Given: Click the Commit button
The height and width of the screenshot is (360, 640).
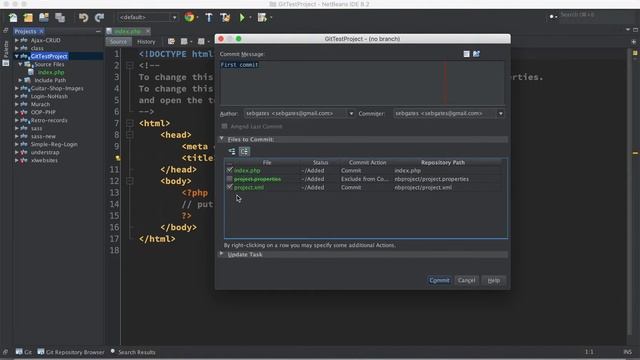Looking at the screenshot, I should (439, 280).
